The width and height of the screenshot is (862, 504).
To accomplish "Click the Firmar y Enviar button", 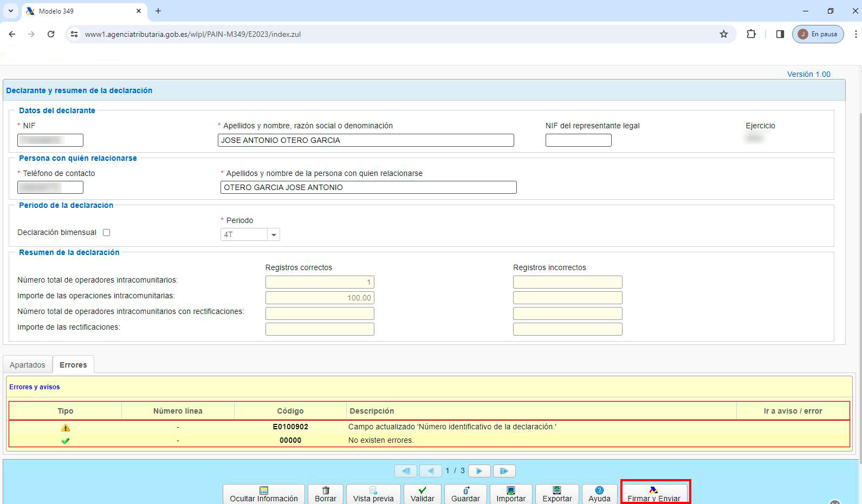I will (x=654, y=494).
